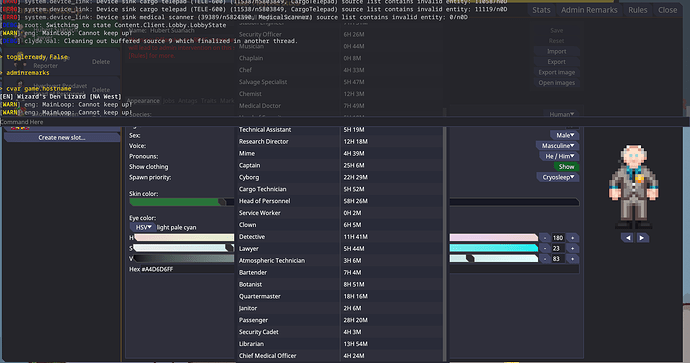Select the Librarian playtime row
Image resolution: width=690 pixels, height=363 pixels.
tap(339, 344)
